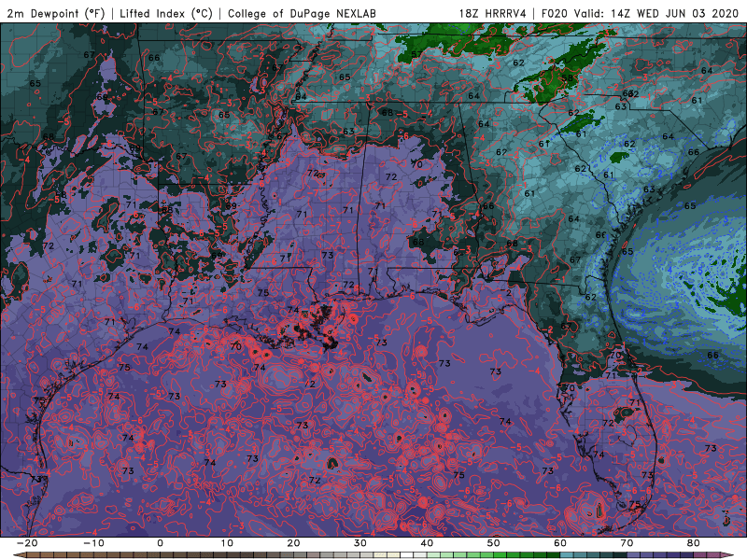Click the right arrow tip of the colorbar
This screenshot has width=747, height=560.
point(729,555)
